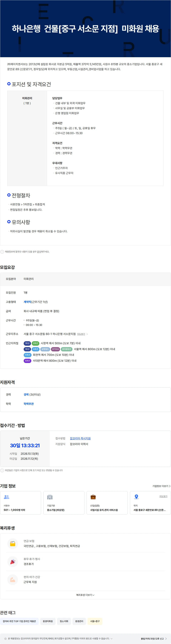
Task: Click the 시작일 2026.10.13(화) date
Action: 30,454
